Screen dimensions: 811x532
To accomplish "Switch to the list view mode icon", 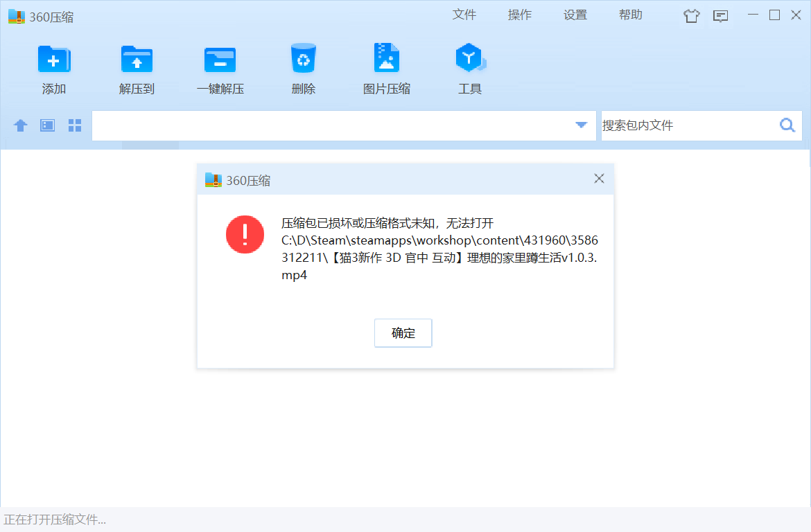I will 47,125.
